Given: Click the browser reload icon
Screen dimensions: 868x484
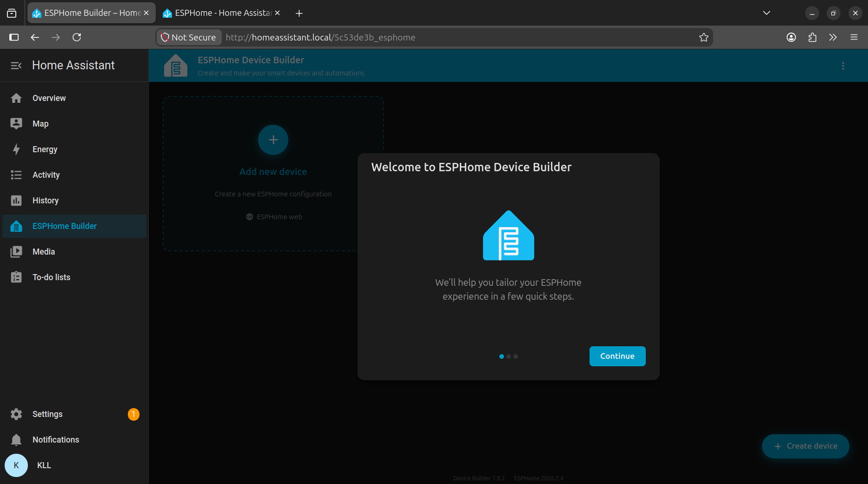Looking at the screenshot, I should tap(77, 37).
